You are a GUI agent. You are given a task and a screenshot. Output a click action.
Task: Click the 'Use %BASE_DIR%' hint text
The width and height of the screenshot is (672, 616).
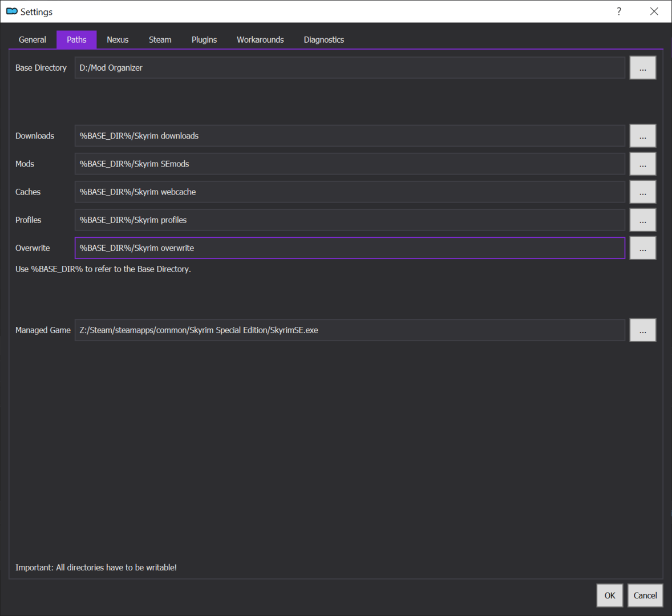pos(103,269)
